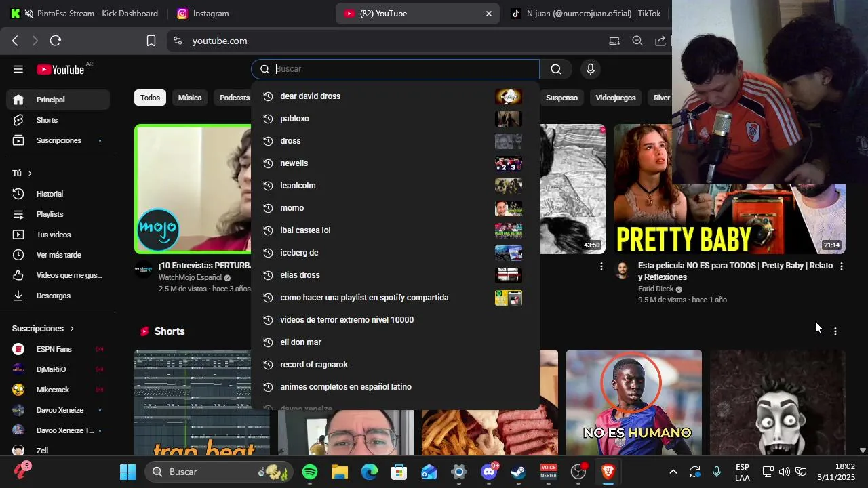868x488 pixels.
Task: Open DjMaRiiO subscription channel
Action: [58, 369]
